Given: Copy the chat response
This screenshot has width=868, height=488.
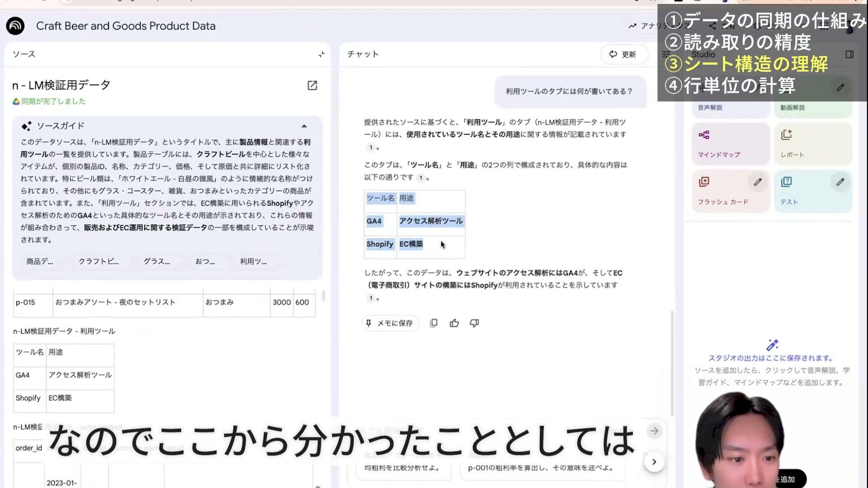Looking at the screenshot, I should click(434, 323).
